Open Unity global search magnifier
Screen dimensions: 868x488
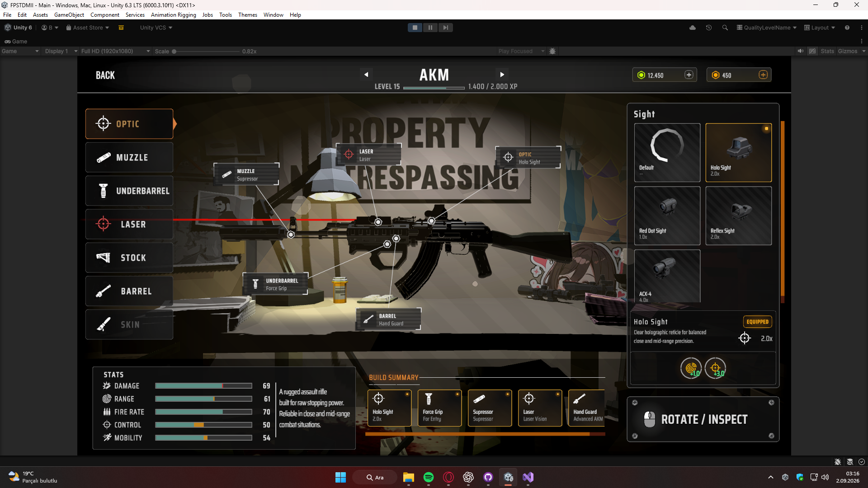[x=725, y=28]
